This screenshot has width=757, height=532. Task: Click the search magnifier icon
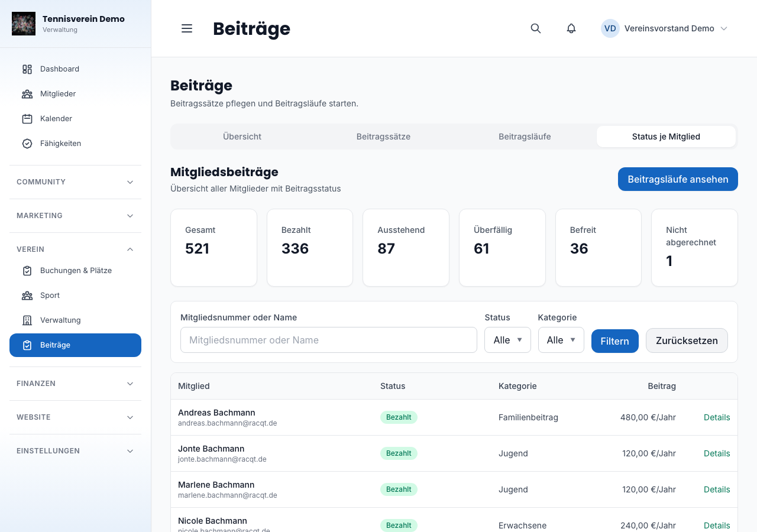[x=536, y=28]
